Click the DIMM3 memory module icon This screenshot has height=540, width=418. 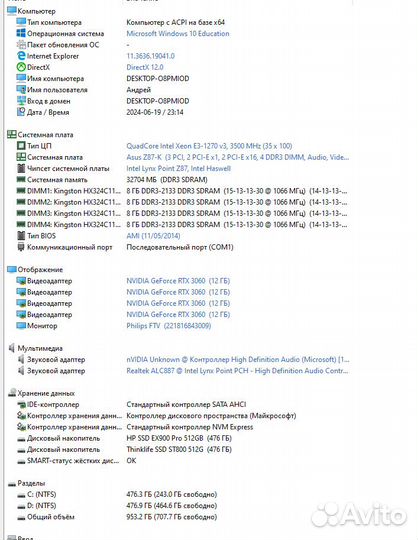(21, 213)
